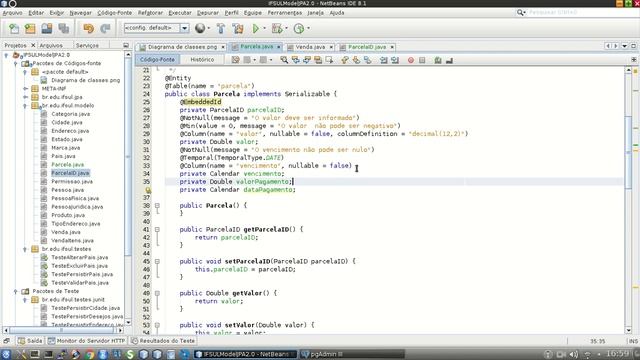Click the search field in menu bar
Screen dimensions: 640x360
click(582, 13)
